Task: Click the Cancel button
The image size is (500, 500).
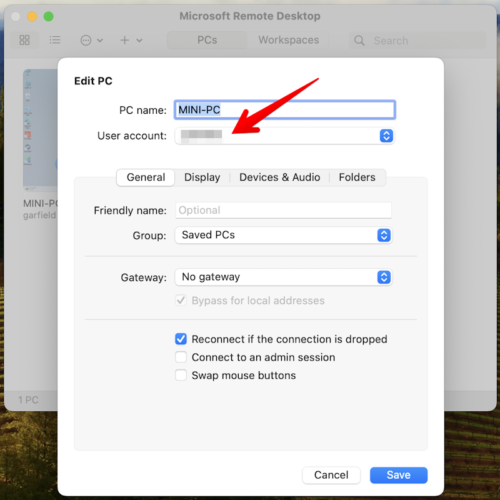Action: tap(331, 475)
